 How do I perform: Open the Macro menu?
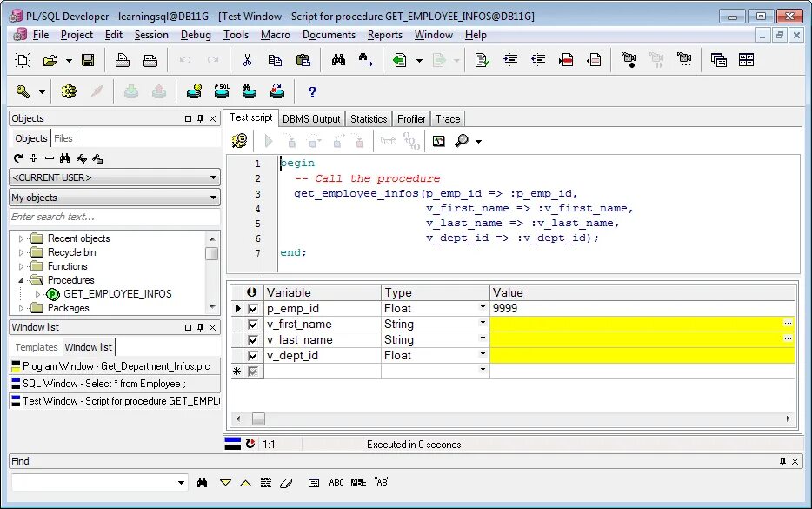[x=275, y=35]
